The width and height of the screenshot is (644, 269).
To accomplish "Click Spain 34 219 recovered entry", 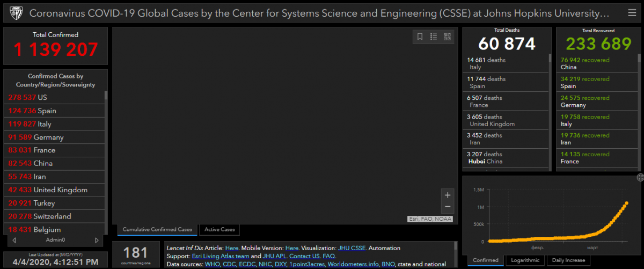I will click(x=598, y=82).
